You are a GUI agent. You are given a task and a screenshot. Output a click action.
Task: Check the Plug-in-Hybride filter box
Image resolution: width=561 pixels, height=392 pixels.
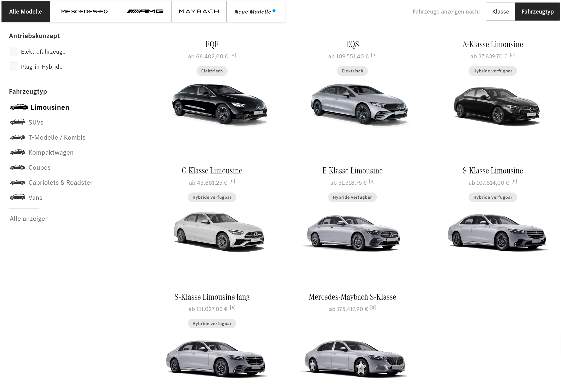tap(14, 67)
